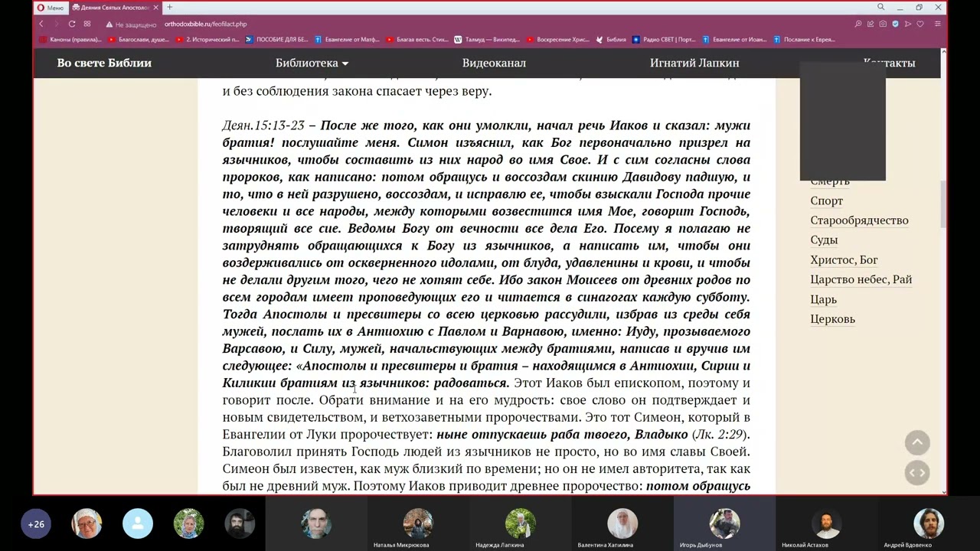Open bookmark Благая весть. Стих...
Image resolution: width=980 pixels, height=551 pixels.
416,39
